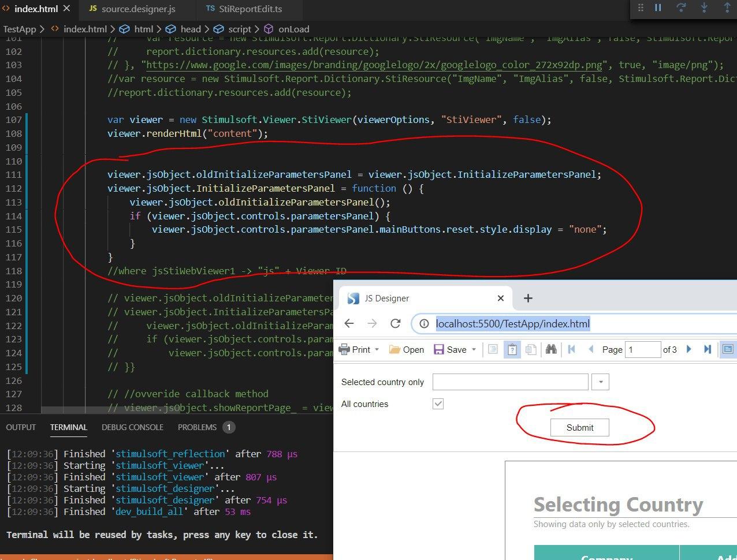The height and width of the screenshot is (560, 737).
Task: Click the JS Designer tab favicon
Action: (353, 298)
